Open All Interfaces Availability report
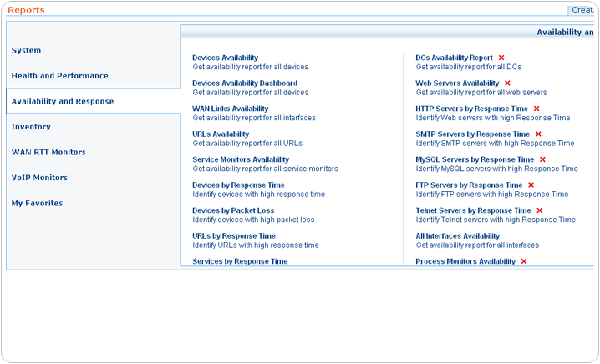Viewport: 600px width, 364px height. 458,236
